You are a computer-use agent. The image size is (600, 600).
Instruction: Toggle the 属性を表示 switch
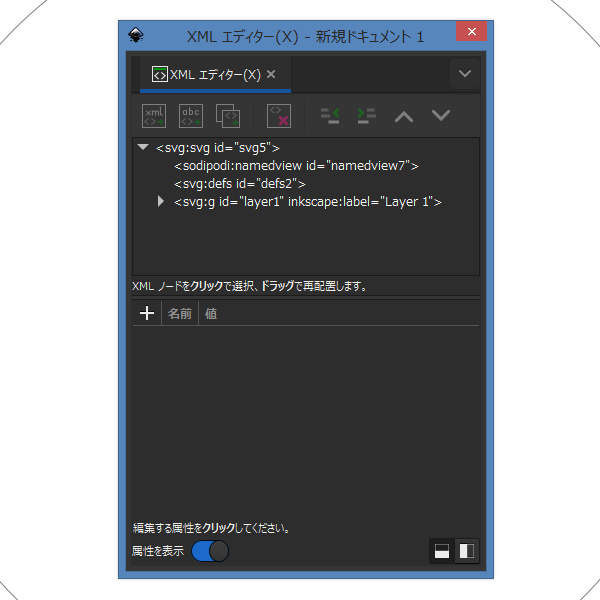point(210,551)
